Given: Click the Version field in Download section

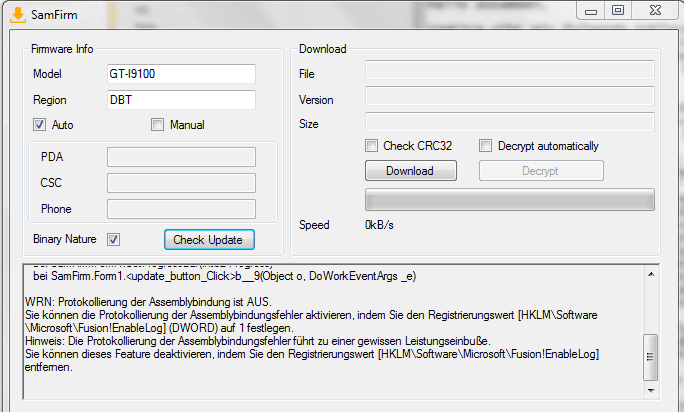Looking at the screenshot, I should [x=510, y=96].
